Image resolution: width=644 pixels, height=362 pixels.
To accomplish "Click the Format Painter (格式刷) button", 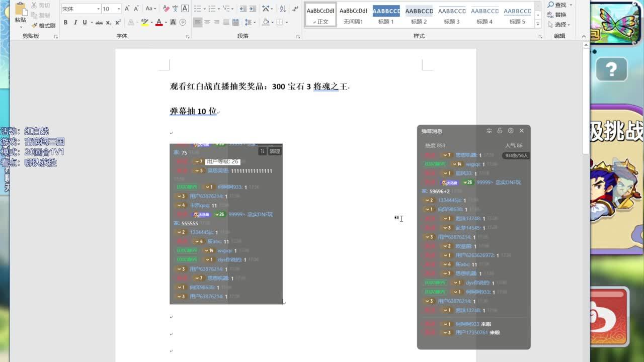I will pyautogui.click(x=43, y=26).
